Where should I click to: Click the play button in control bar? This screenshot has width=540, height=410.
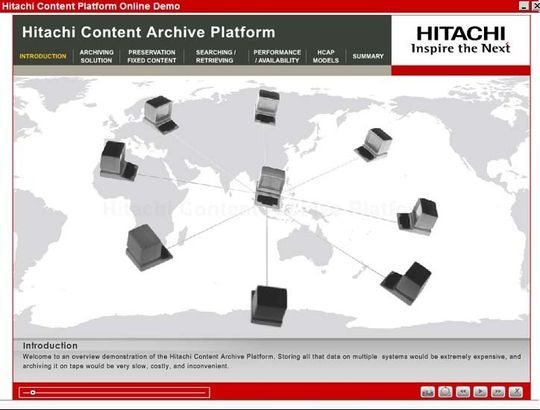pyautogui.click(x=480, y=392)
